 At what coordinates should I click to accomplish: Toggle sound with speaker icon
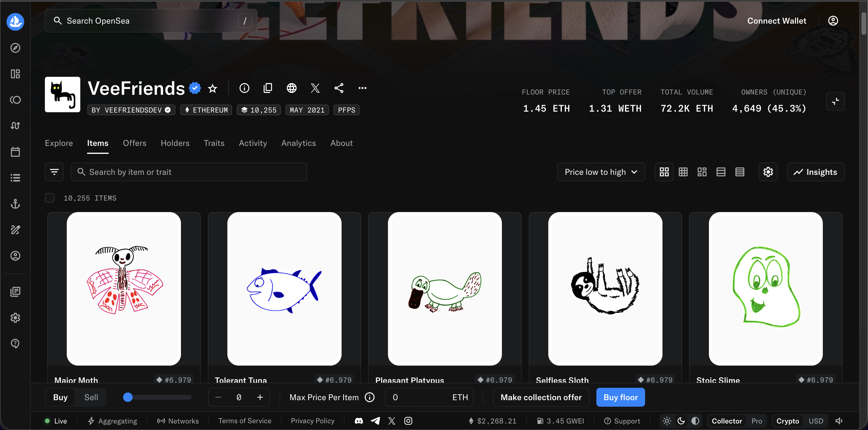point(839,421)
